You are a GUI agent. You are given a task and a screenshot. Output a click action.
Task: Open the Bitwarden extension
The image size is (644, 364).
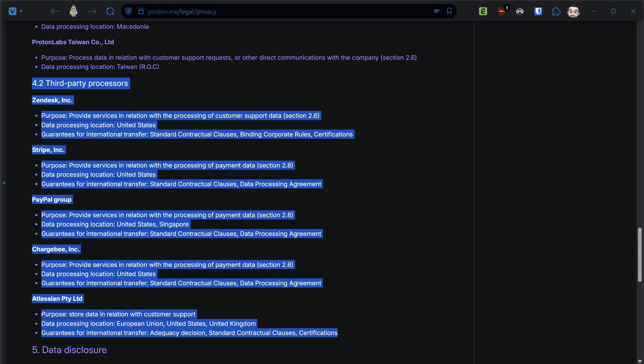(538, 11)
